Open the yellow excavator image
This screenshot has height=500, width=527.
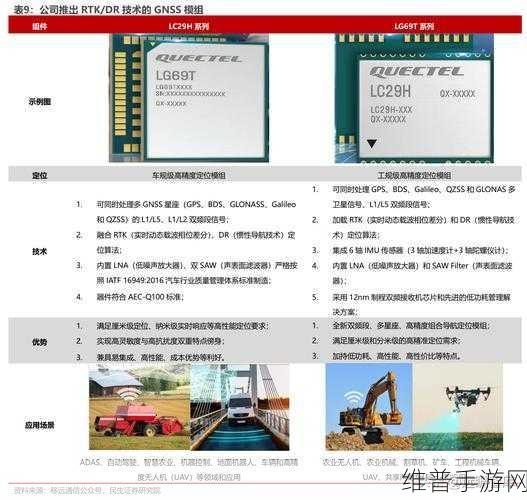[369, 407]
